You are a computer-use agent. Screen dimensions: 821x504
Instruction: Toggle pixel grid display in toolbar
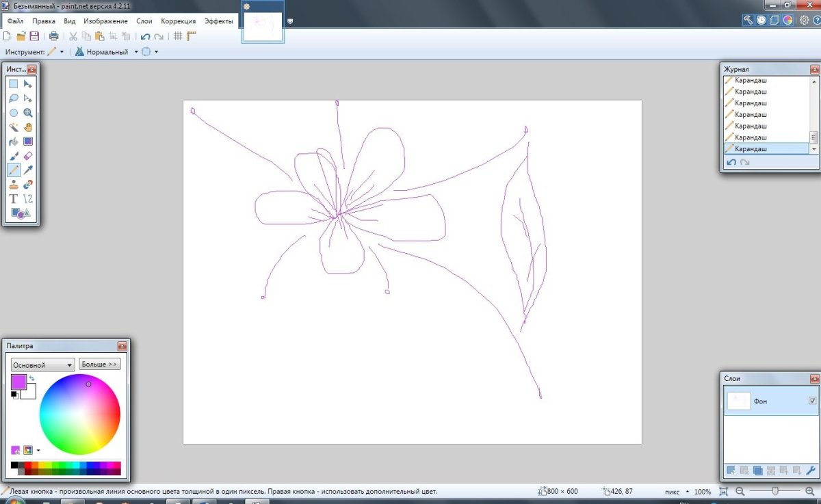pos(177,36)
